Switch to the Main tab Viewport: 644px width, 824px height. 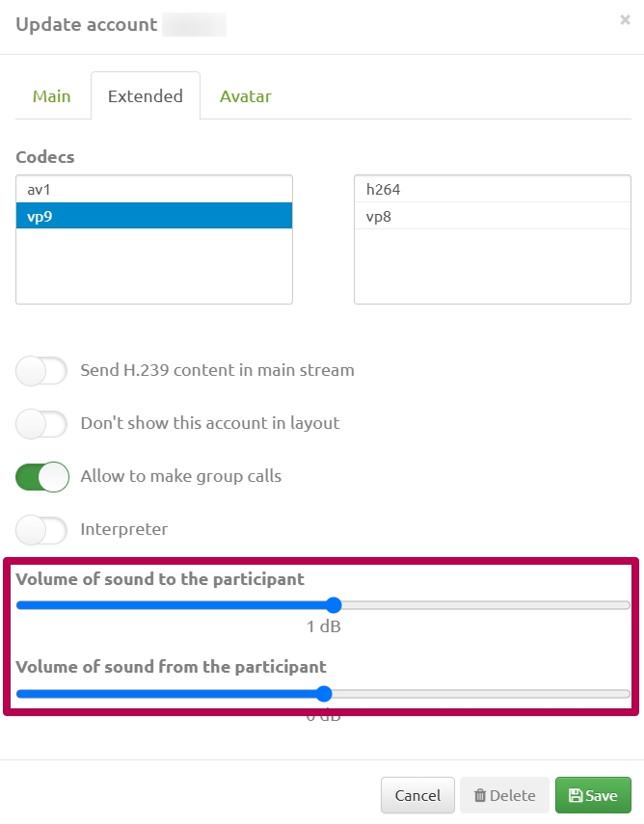(52, 95)
